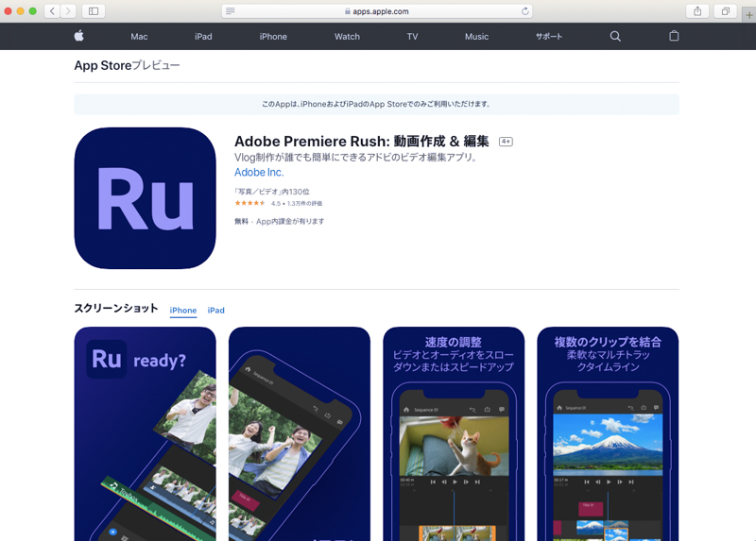Open a new tab with plus button

point(748,15)
